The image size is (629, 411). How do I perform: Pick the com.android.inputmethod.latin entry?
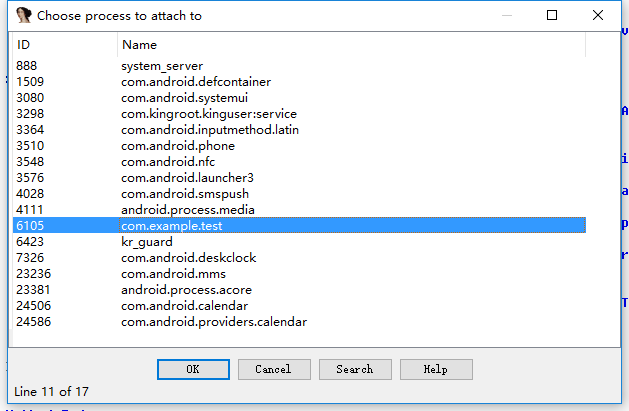pos(210,130)
